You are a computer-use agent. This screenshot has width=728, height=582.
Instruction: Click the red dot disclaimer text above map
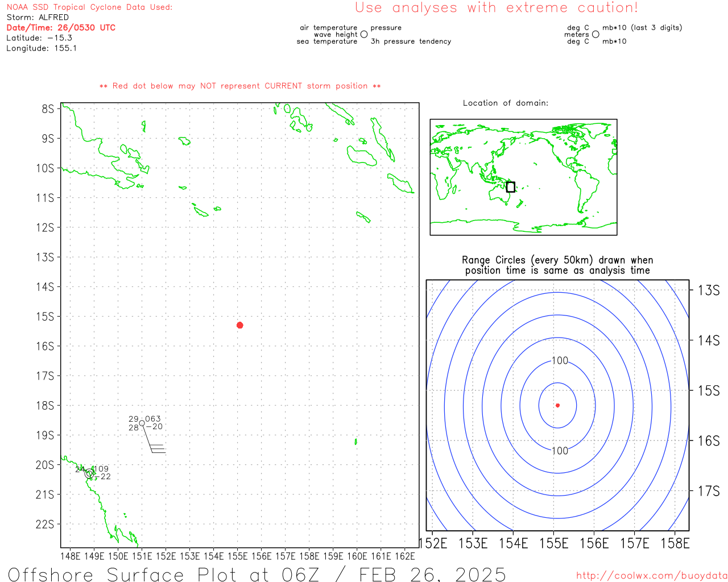click(x=240, y=86)
